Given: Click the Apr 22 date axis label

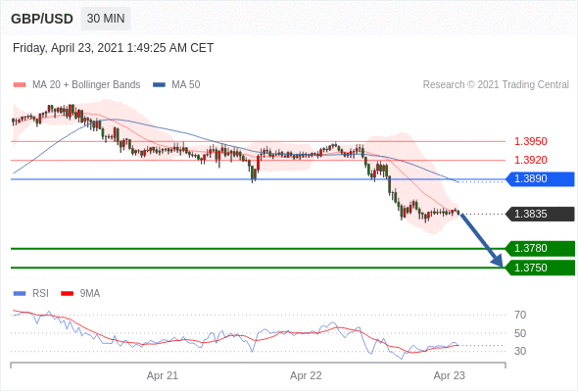Looking at the screenshot, I should click(306, 375).
